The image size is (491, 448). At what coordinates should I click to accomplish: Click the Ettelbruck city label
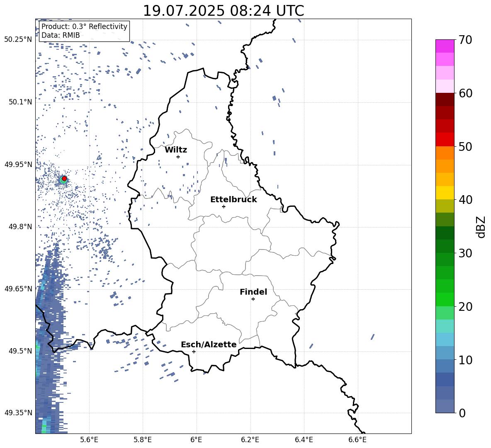tap(233, 200)
